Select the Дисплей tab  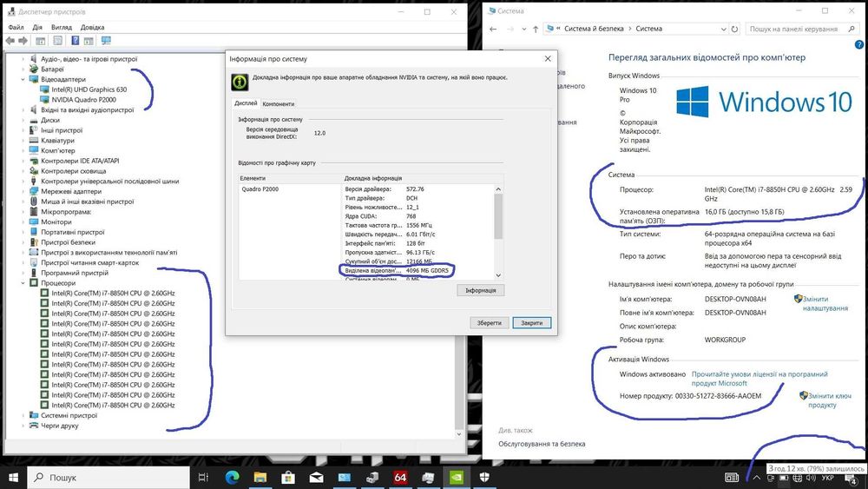pyautogui.click(x=246, y=103)
